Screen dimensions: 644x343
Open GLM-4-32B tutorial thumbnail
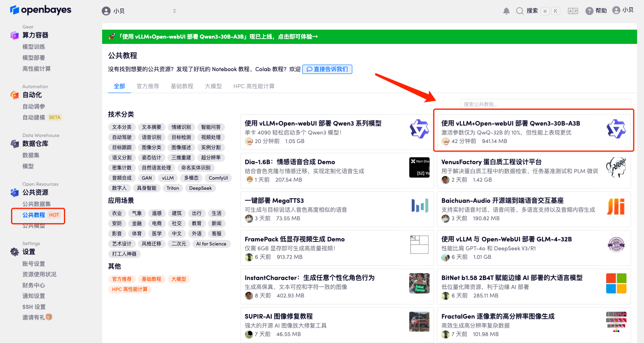[616, 245]
